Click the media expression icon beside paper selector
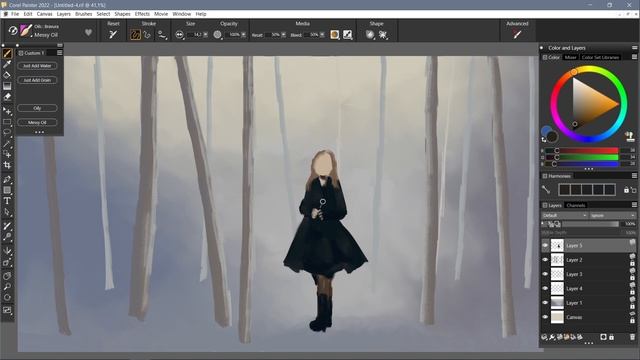The width and height of the screenshot is (640, 360). [x=347, y=35]
